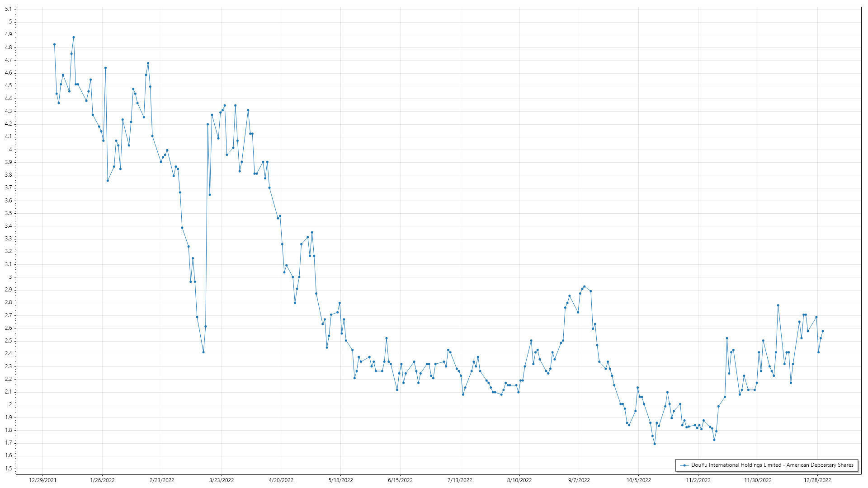Click the DouYu International Holdings legend label
This screenshot has width=868, height=488.
(772, 465)
